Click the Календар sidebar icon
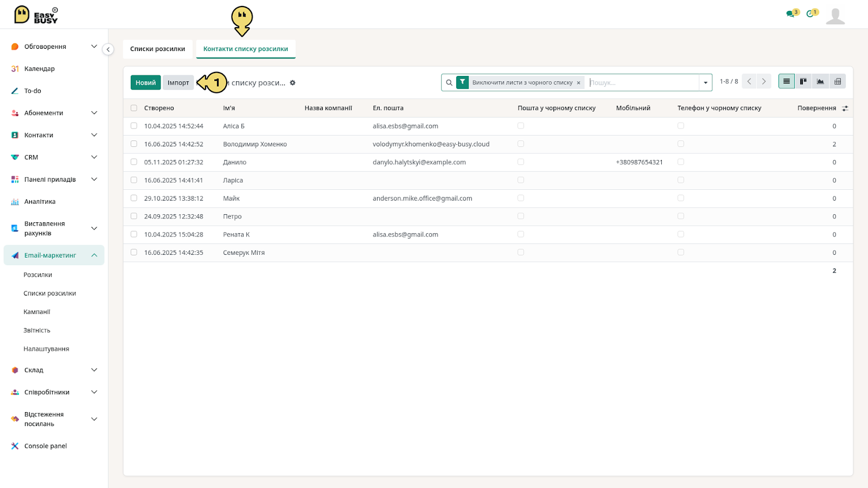The height and width of the screenshot is (488, 868). point(15,69)
